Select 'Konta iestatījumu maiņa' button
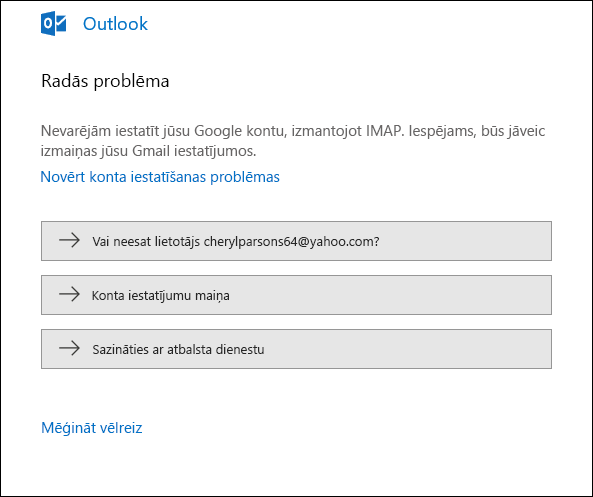Image resolution: width=593 pixels, height=497 pixels. (296, 295)
